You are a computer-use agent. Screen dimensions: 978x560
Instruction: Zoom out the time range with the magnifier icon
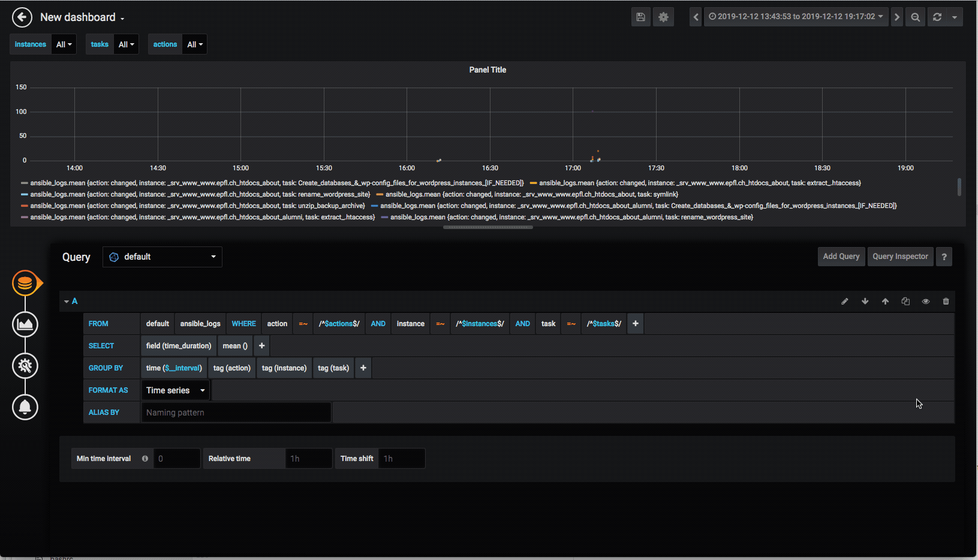(915, 17)
